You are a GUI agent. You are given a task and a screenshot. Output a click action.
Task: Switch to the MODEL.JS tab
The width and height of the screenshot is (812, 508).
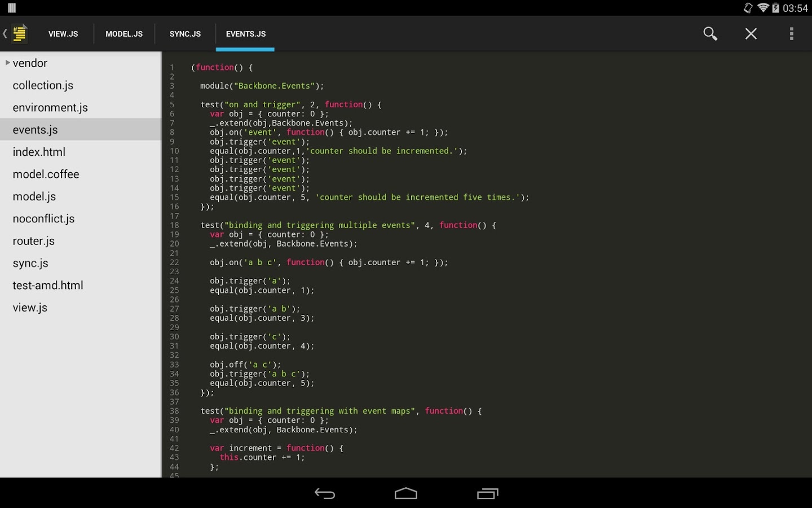(124, 33)
